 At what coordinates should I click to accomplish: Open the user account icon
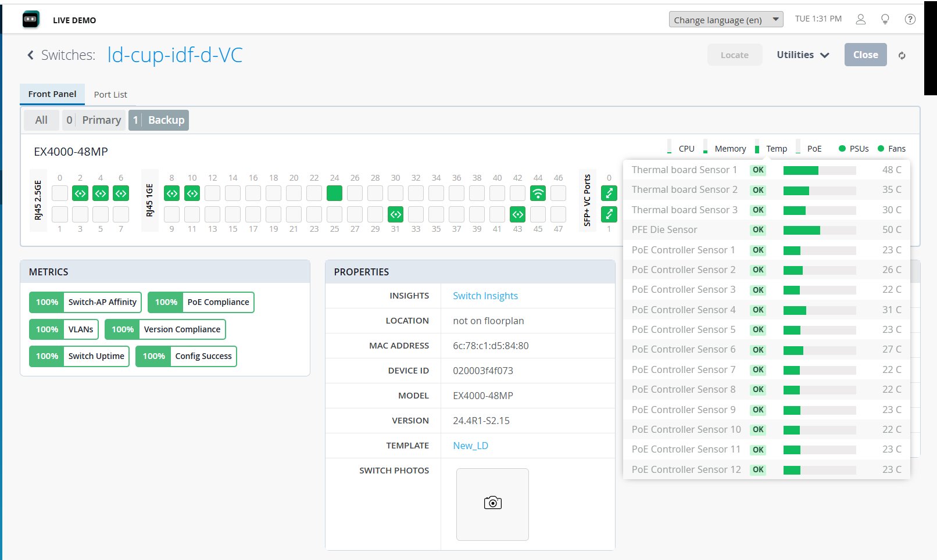coord(860,19)
